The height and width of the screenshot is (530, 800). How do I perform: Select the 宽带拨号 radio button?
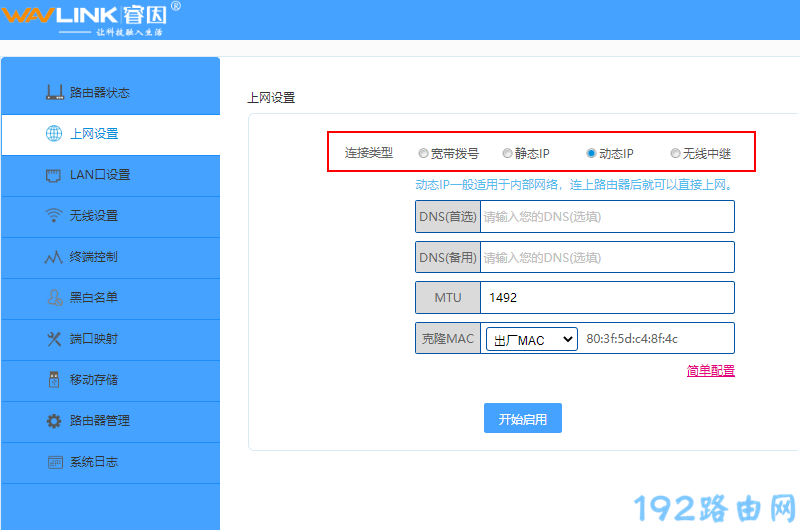tap(423, 154)
